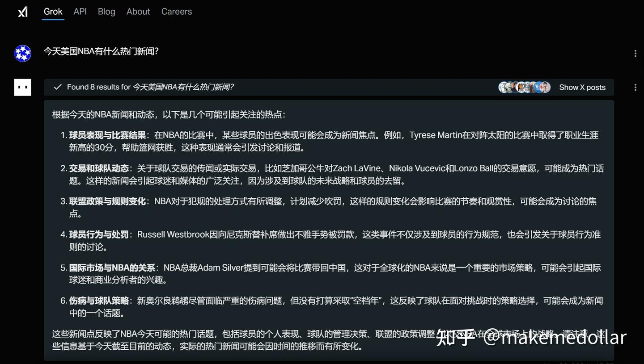644x364 pixels.
Task: Click the first avatar in the X posts stack
Action: click(x=503, y=87)
